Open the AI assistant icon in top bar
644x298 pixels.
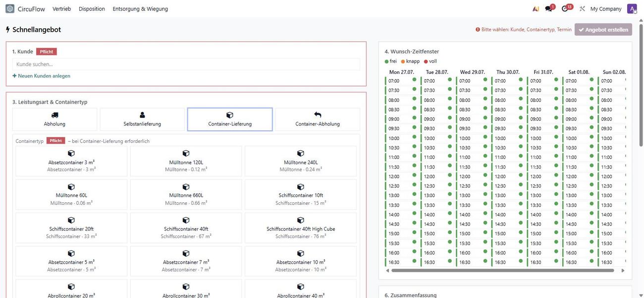(536, 9)
